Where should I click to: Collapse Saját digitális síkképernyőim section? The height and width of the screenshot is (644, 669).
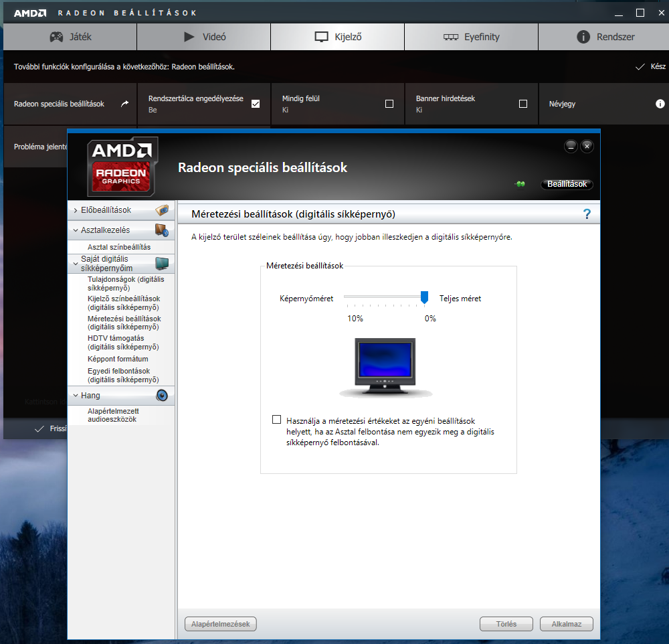click(76, 264)
